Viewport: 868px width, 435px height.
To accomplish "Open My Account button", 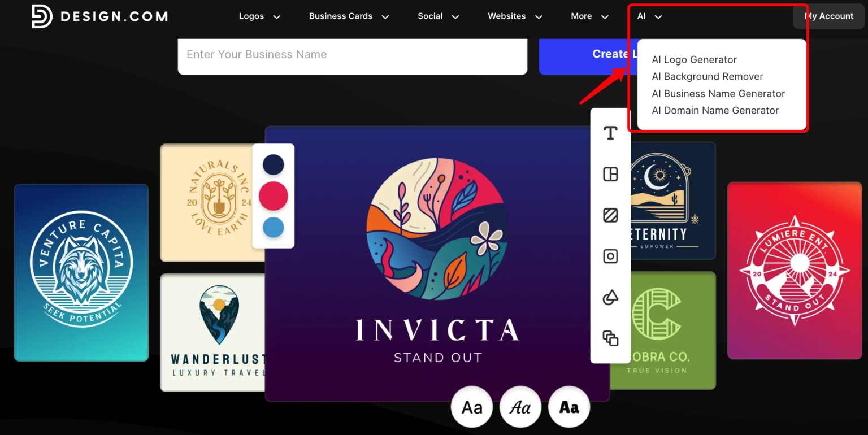I will pyautogui.click(x=828, y=16).
